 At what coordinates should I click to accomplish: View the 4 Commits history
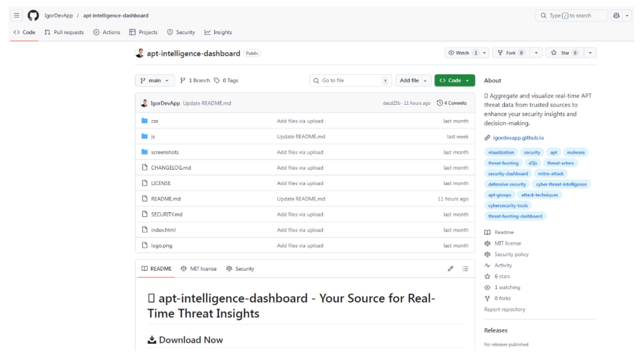point(452,103)
